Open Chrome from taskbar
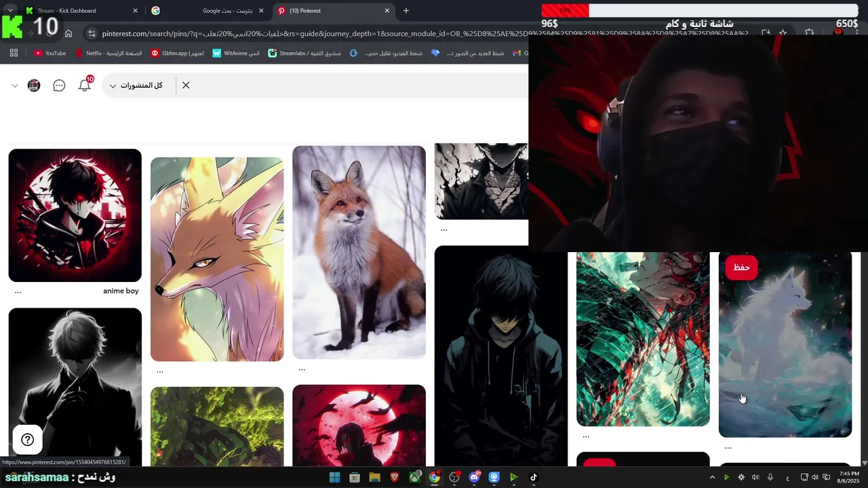The image size is (868, 488). point(434,477)
